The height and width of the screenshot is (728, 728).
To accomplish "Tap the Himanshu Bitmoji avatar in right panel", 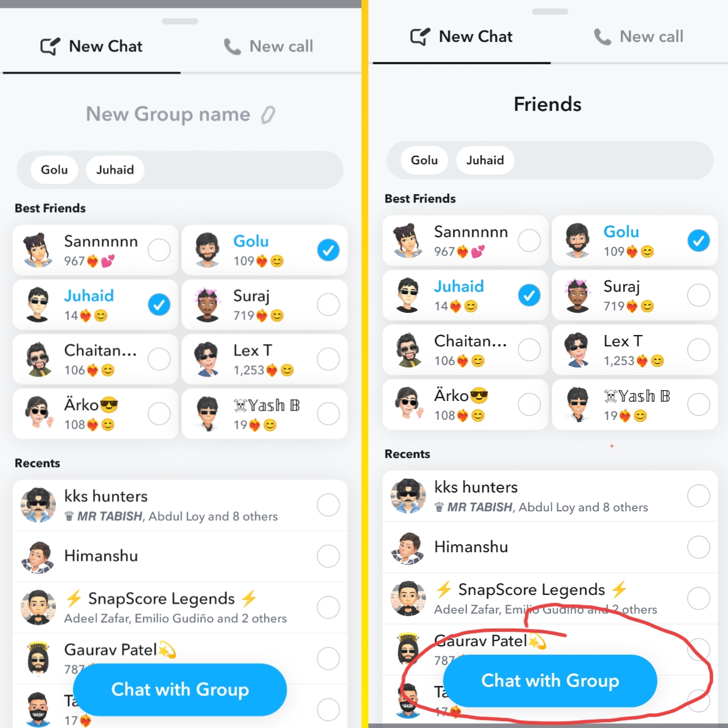I will pos(408,547).
